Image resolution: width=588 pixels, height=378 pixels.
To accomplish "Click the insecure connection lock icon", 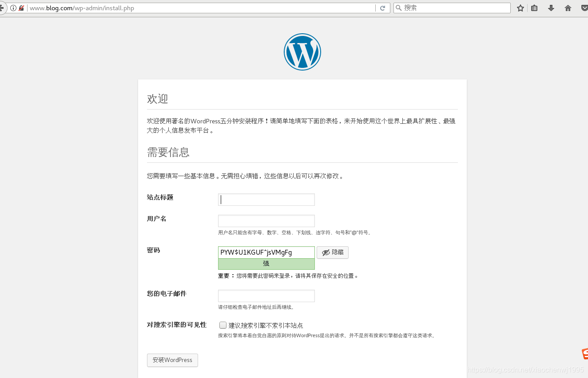I will pyautogui.click(x=21, y=8).
